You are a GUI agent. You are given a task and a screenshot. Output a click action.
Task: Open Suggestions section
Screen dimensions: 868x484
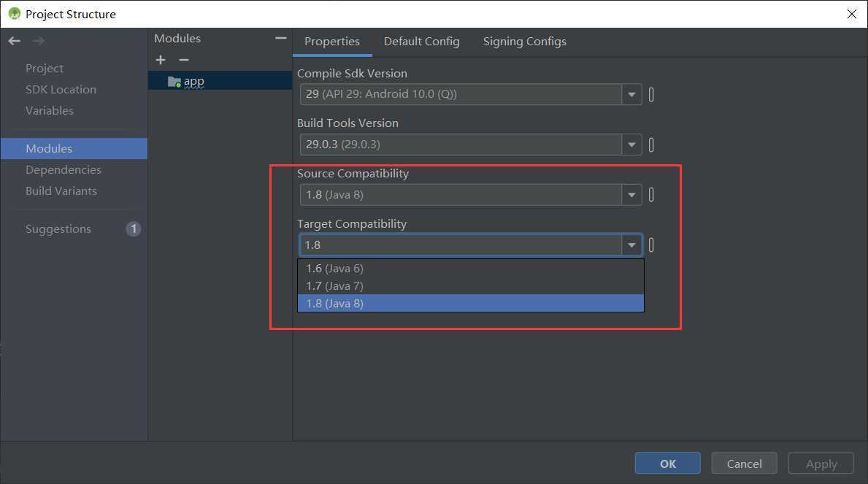click(x=58, y=228)
